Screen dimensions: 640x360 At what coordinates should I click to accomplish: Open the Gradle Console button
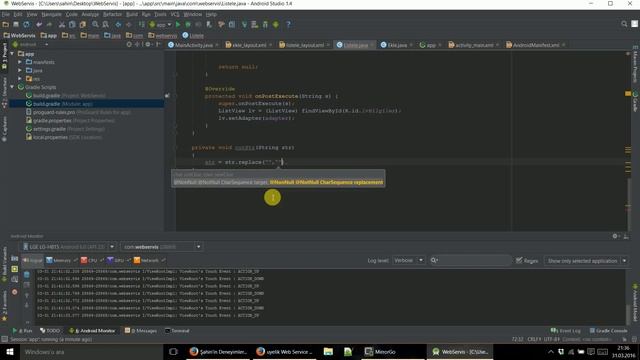(608, 331)
